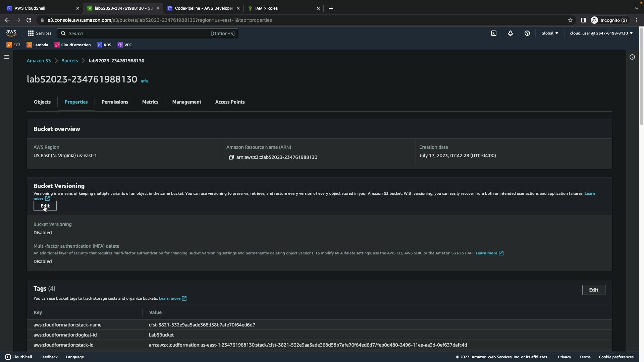Screen dimensions: 644x362
Task: Expand the Global region dropdown
Action: coord(549,33)
